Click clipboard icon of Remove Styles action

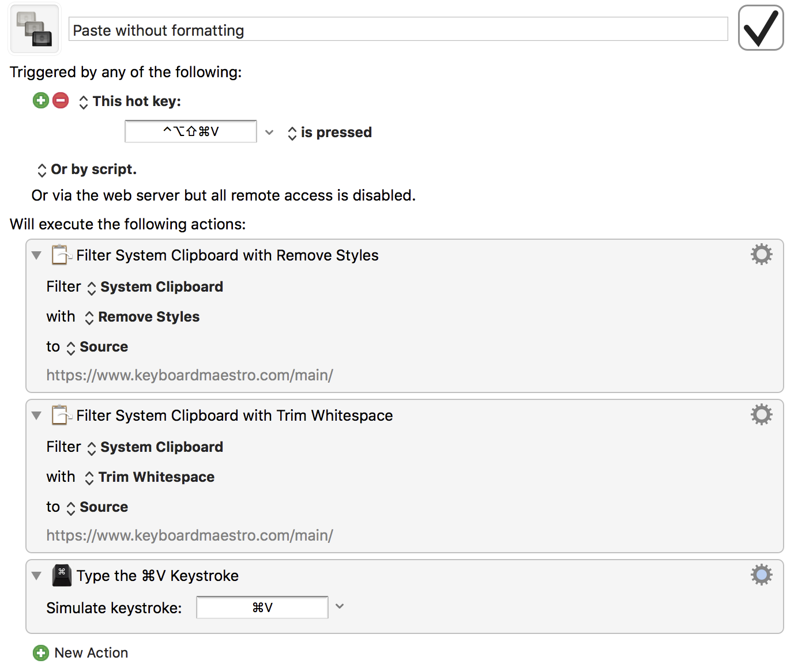(62, 255)
